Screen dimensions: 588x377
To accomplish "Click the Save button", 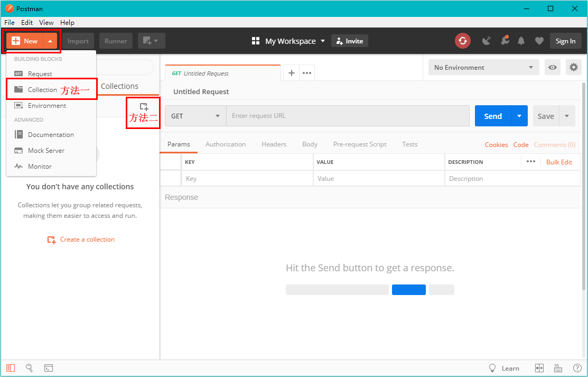I will pos(546,116).
